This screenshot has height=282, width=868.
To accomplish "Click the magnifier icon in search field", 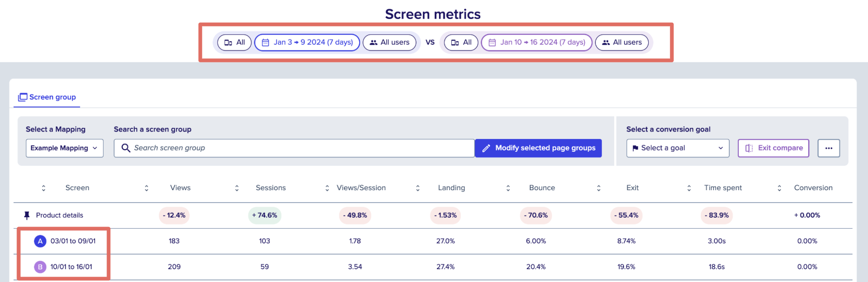I will point(126,148).
